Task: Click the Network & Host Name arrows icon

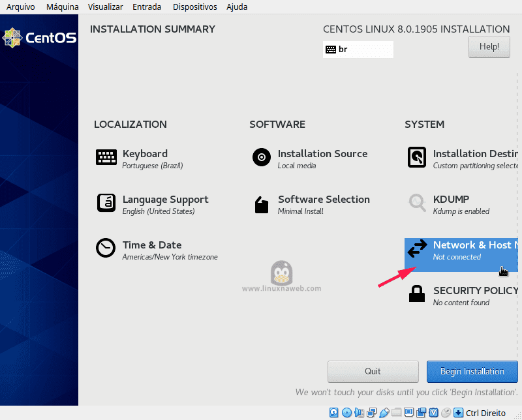Action: click(417, 248)
